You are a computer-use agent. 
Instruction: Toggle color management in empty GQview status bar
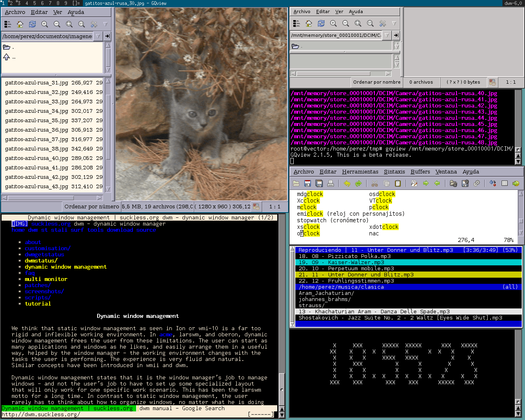click(492, 82)
